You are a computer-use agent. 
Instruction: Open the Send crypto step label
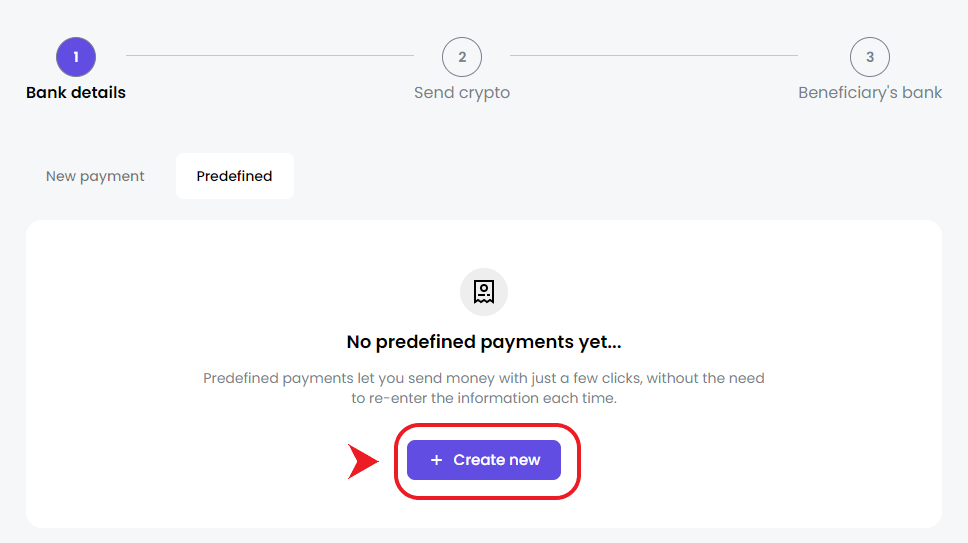pos(462,93)
